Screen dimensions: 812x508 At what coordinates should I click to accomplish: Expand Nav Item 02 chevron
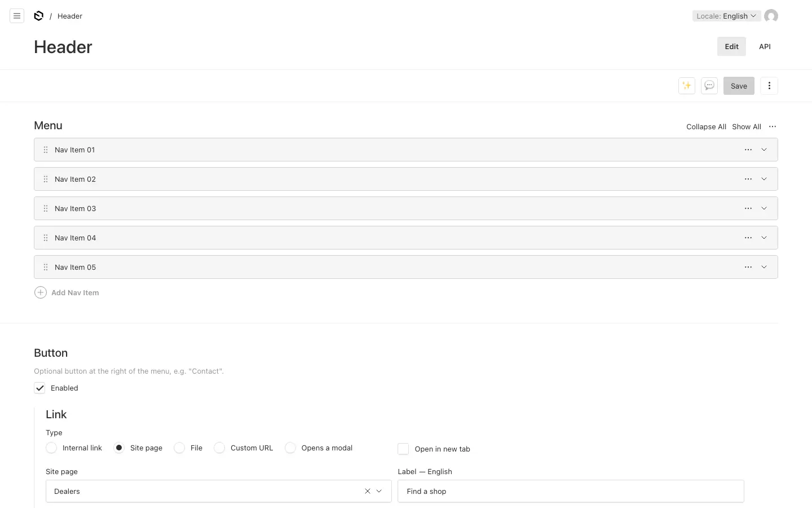(x=764, y=179)
